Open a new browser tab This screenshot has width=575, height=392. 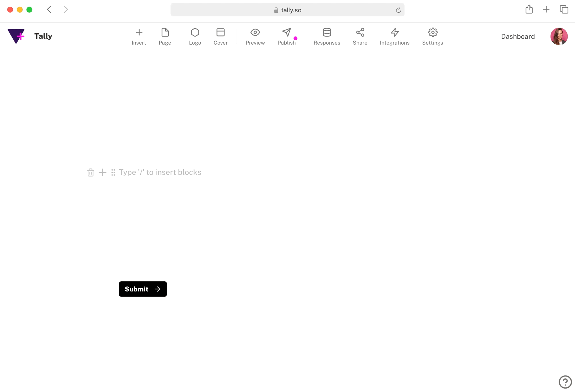(x=546, y=9)
